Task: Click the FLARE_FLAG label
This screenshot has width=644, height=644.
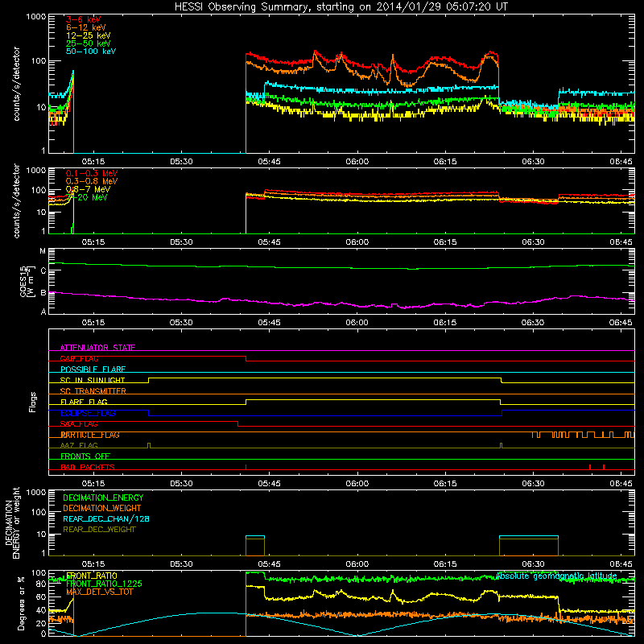Action: (x=84, y=402)
